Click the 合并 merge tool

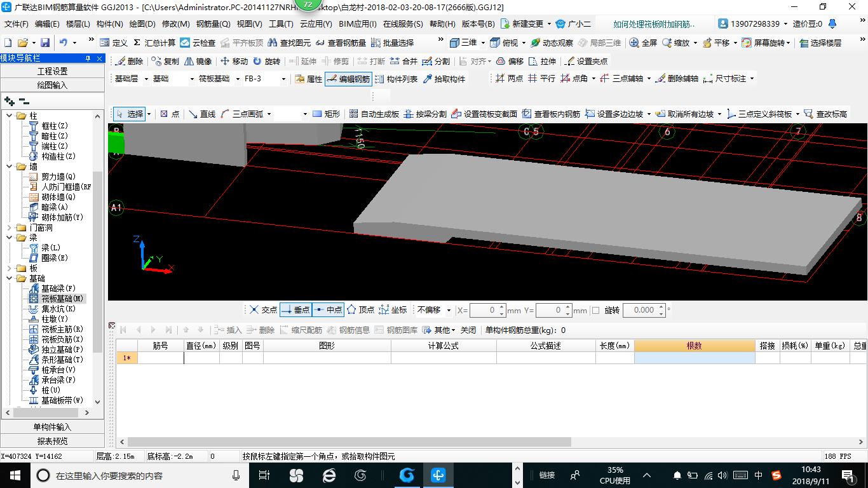tap(403, 62)
